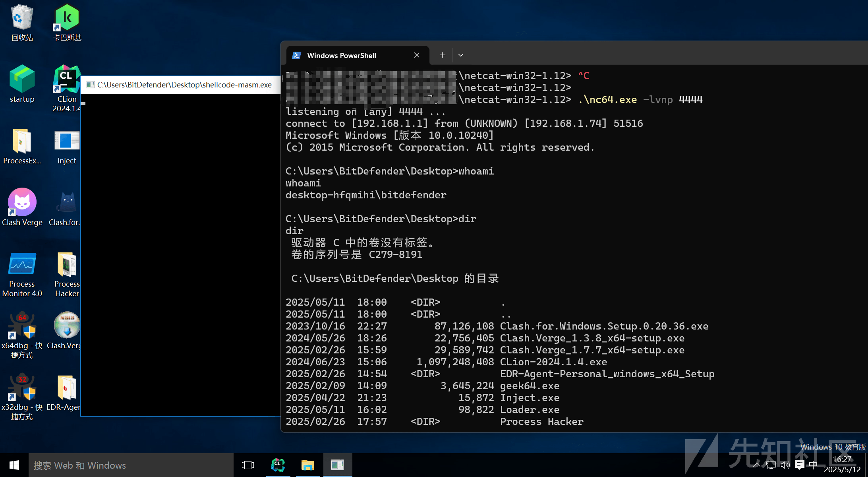Click the Clash.Verge_1.7.7_x64-setup.exe entry
The image size is (868, 477).
pyautogui.click(x=592, y=350)
